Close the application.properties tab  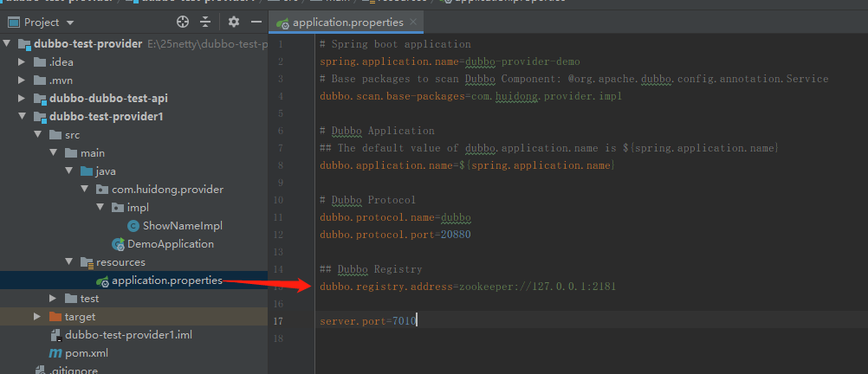pos(413,23)
